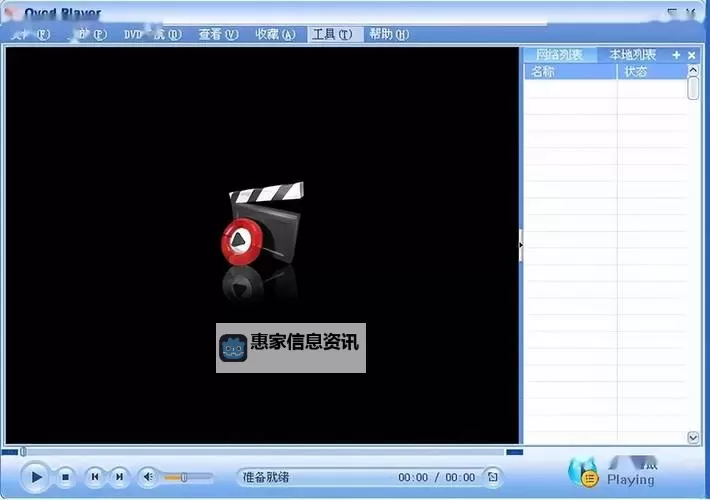Click the 状态 column header
This screenshot has height=500, width=710.
tap(652, 72)
